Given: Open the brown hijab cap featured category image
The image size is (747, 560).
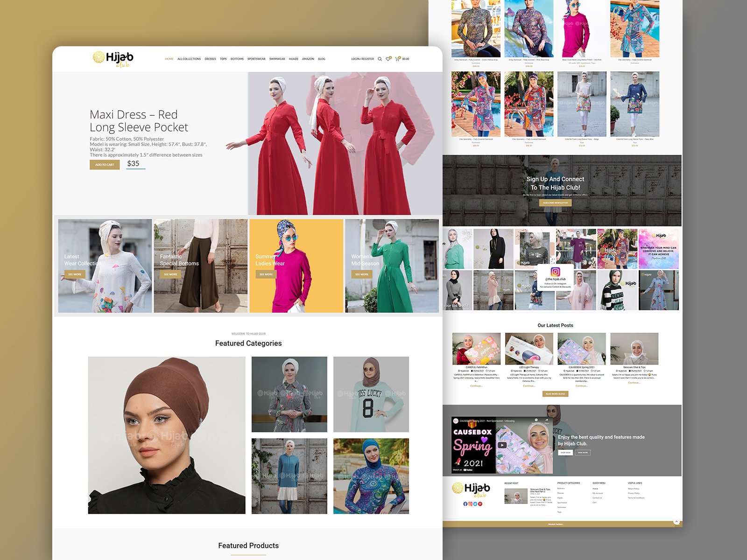Looking at the screenshot, I should pos(167,435).
